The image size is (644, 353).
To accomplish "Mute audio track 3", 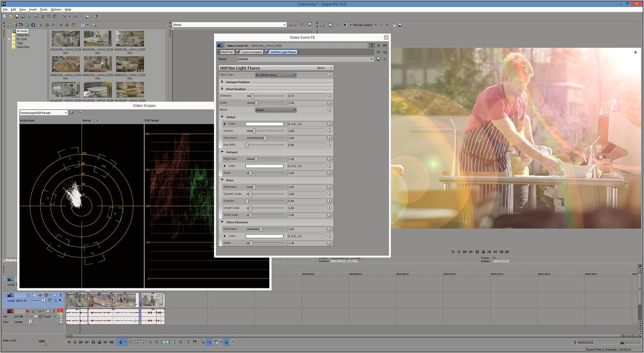I will (48, 311).
